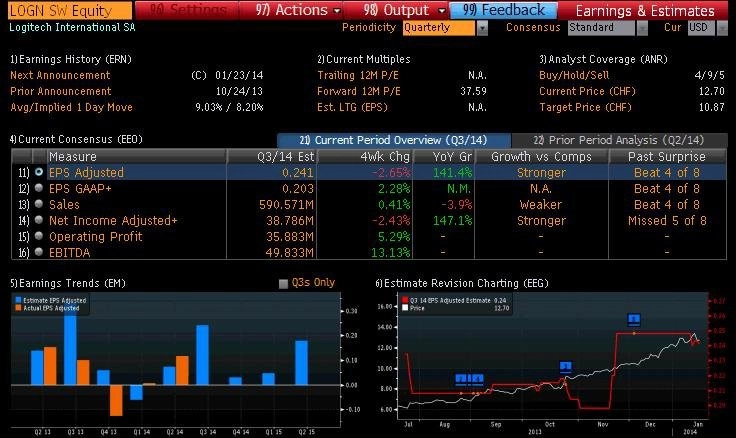Click the Standard consensus field
Screen dimensions: 736x438
point(601,28)
